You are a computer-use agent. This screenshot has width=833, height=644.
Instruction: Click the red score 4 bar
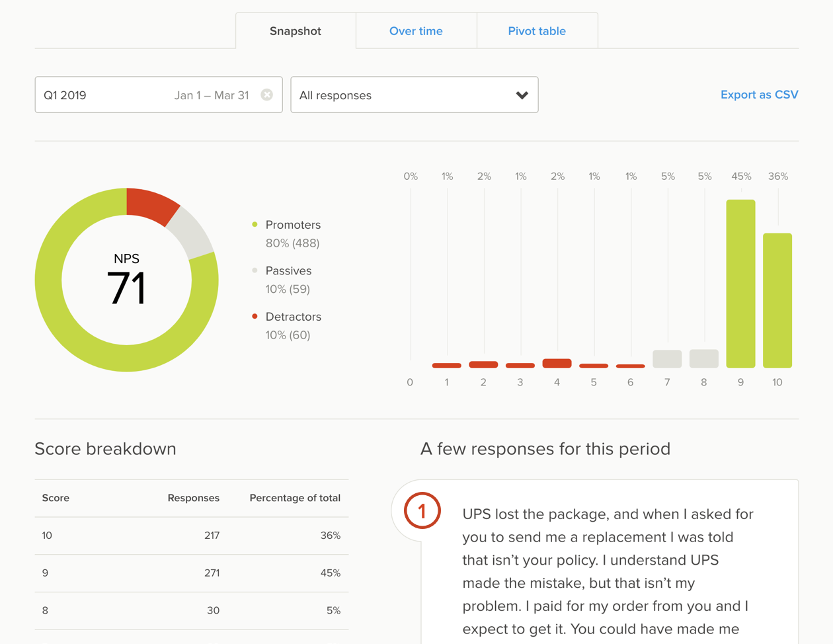click(557, 363)
